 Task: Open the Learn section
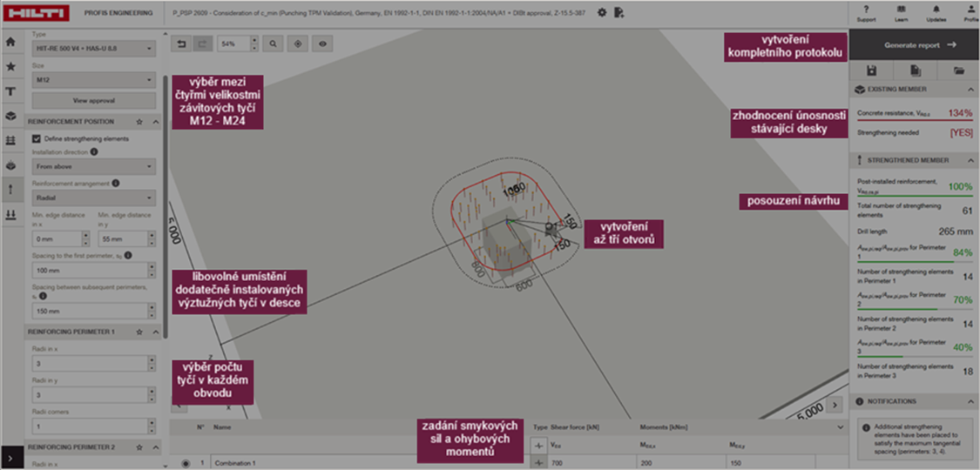coord(901,13)
